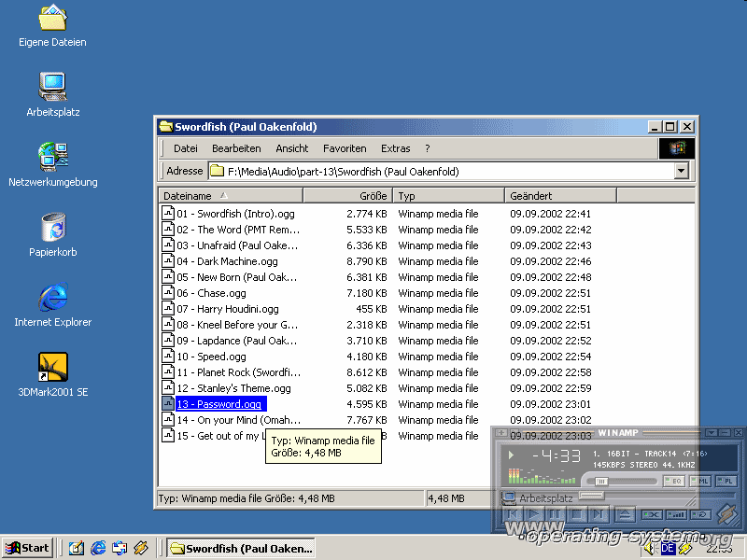This screenshot has height=560, width=747.
Task: Toggle Winamp EQ equalizer button
Action: 674,481
